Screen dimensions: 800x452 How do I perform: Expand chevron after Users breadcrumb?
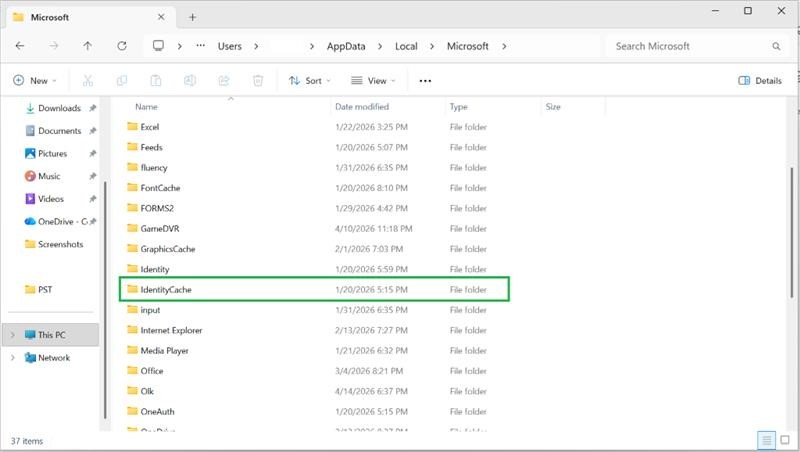[256, 46]
